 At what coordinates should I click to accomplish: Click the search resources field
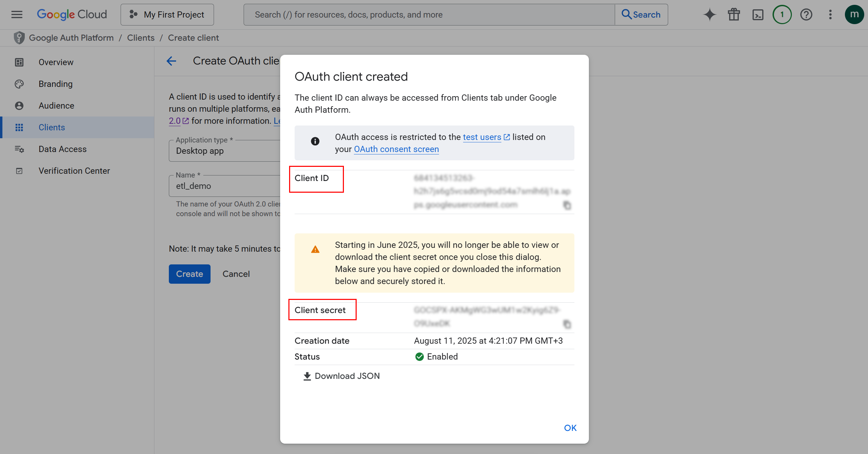(413, 14)
